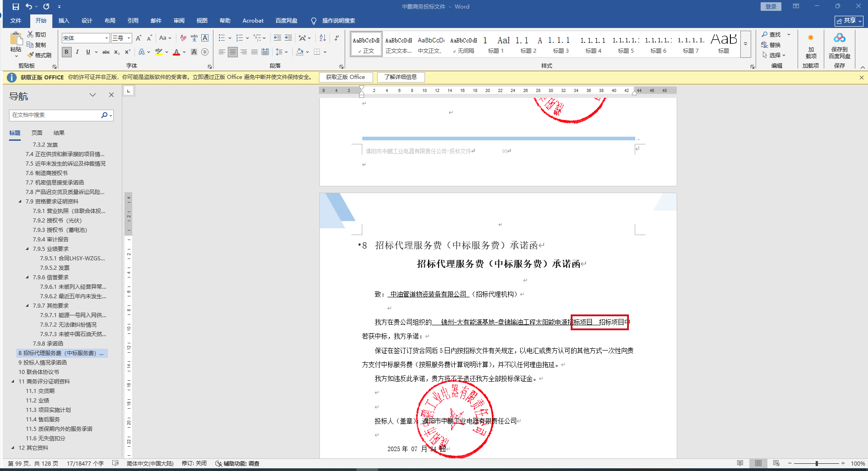Collapse the 7.9.5 业绩要求 heading
The image size is (868, 471).
[x=27, y=249]
